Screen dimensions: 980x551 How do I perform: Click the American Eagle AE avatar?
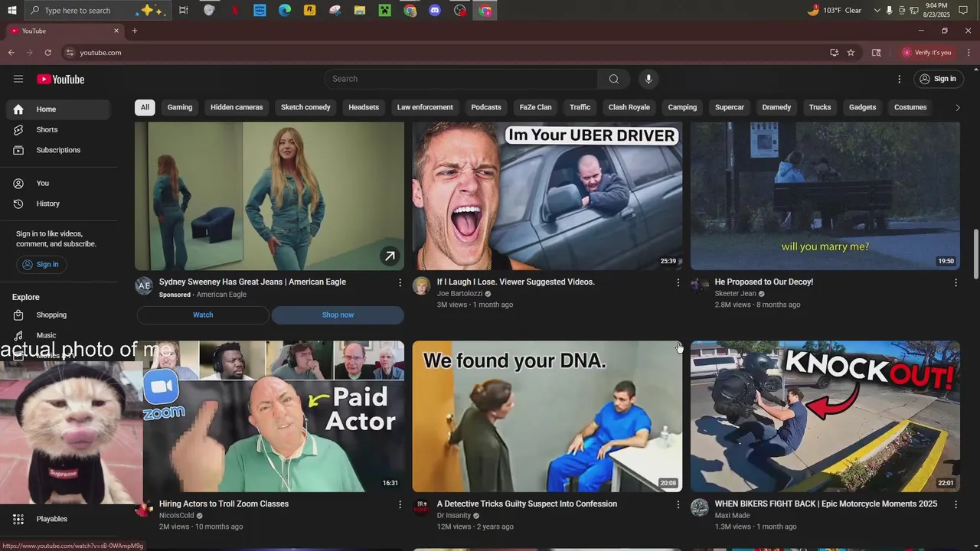(x=144, y=286)
